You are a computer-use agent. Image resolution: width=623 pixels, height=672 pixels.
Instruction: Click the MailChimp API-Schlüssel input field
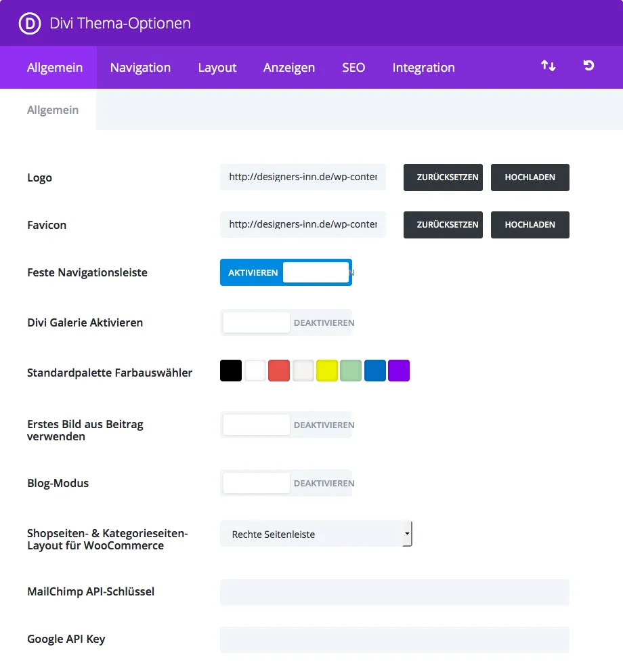click(394, 592)
